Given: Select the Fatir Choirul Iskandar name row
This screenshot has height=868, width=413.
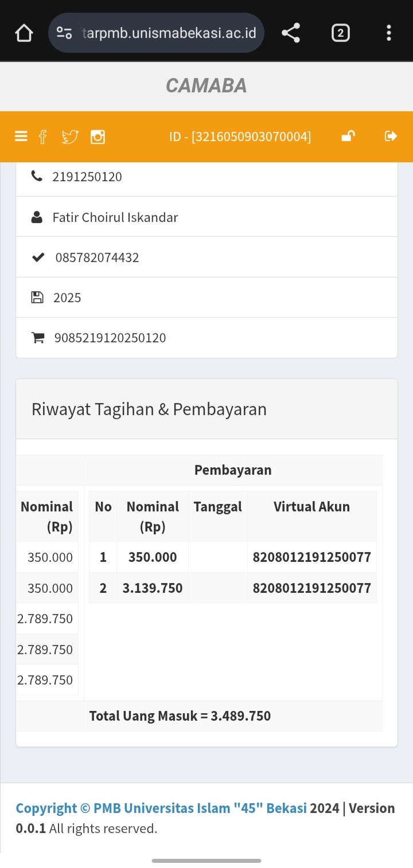Looking at the screenshot, I should coord(206,217).
